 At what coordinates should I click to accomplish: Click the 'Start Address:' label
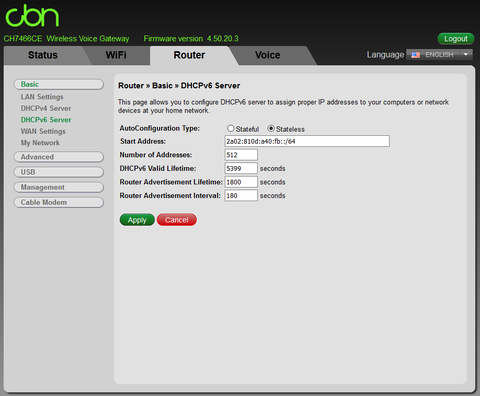coord(143,141)
